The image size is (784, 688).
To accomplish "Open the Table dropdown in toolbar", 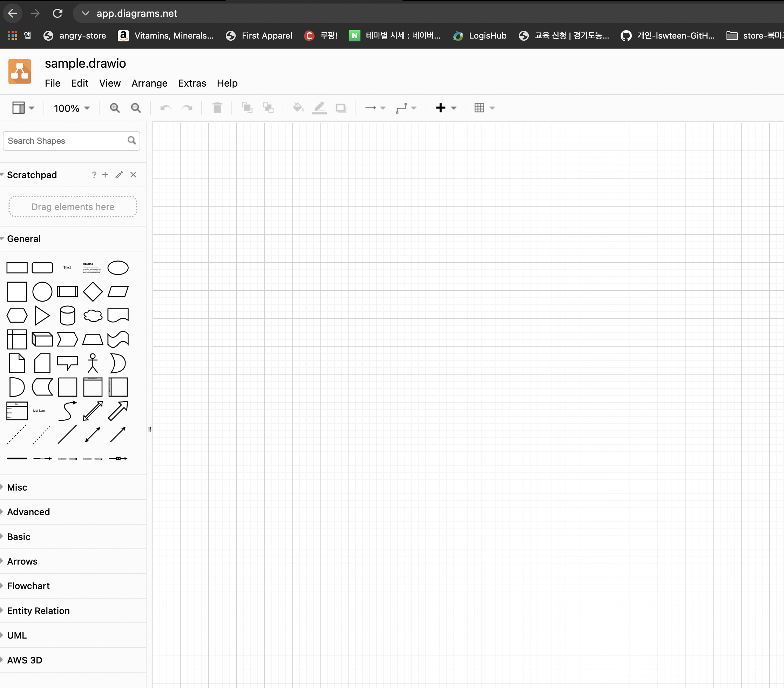I will 485,108.
